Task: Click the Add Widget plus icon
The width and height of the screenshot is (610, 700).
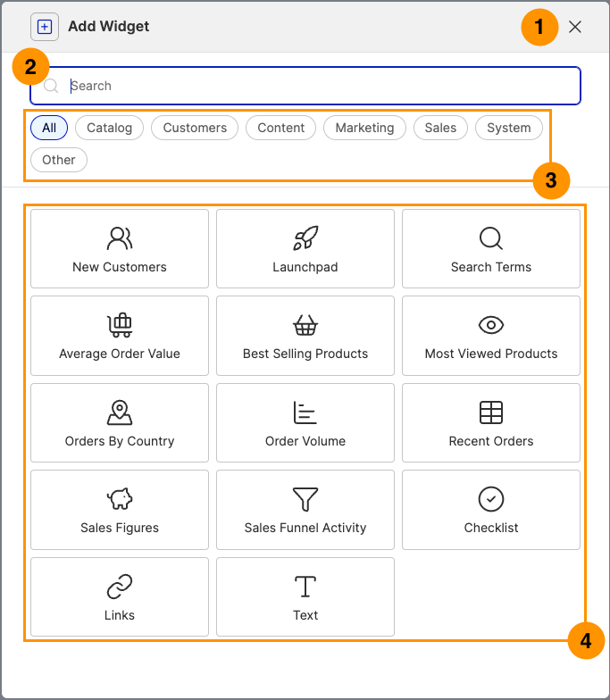Action: (x=45, y=27)
